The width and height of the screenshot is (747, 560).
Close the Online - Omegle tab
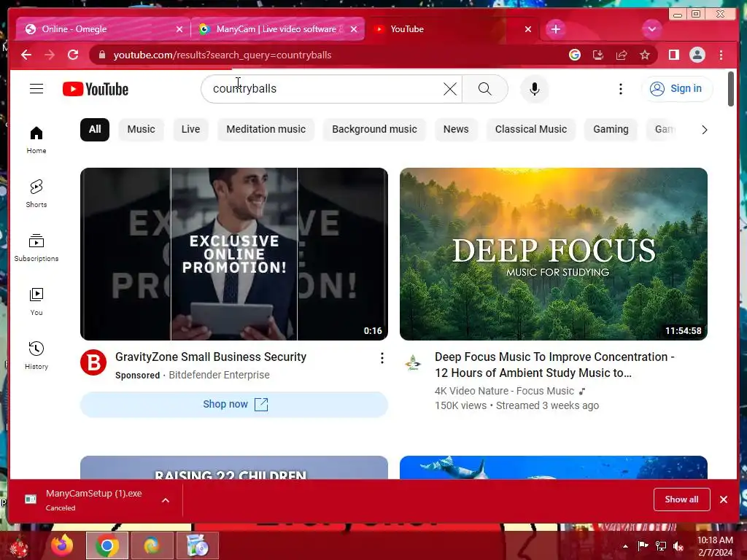click(179, 29)
